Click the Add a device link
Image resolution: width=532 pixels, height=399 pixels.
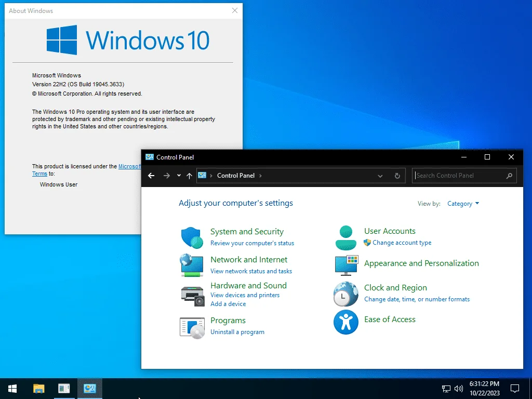tap(228, 304)
